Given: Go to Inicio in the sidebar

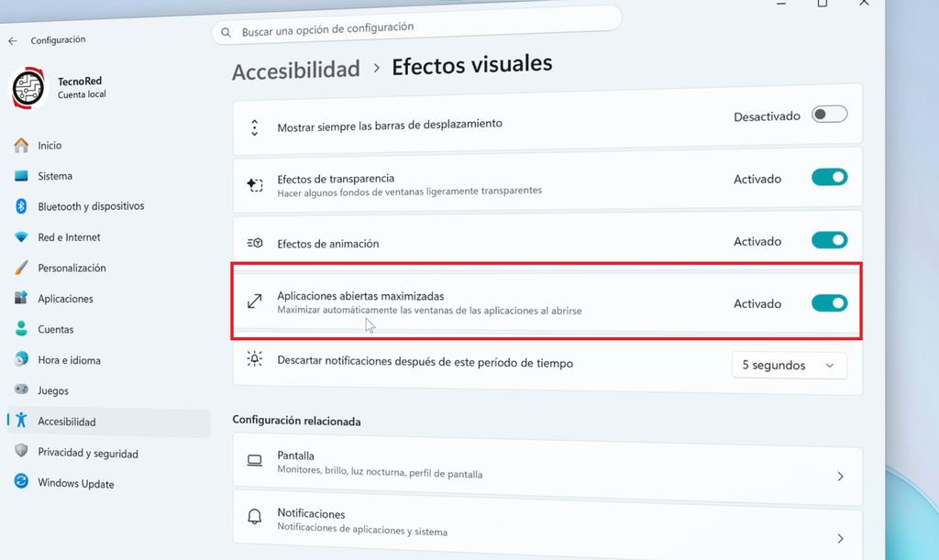Looking at the screenshot, I should click(x=50, y=146).
